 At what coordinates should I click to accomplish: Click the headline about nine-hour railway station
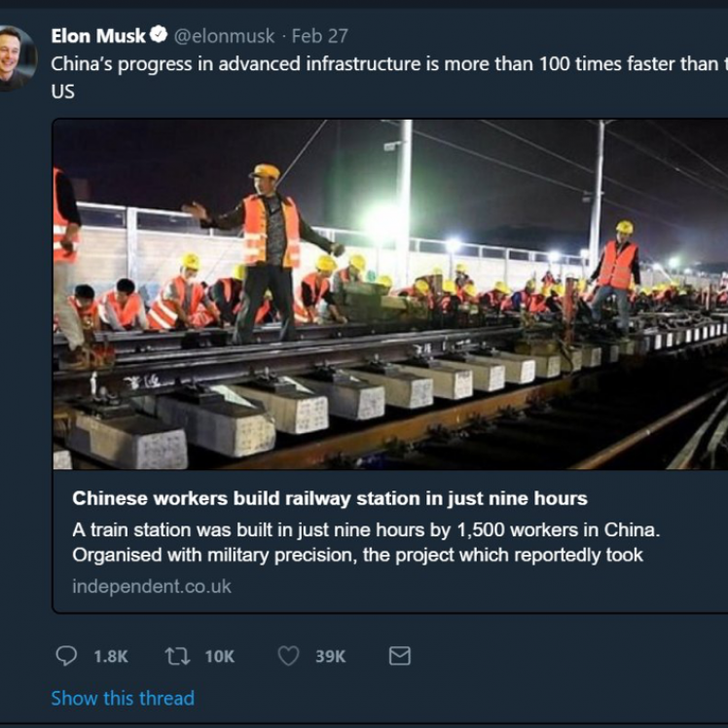[330, 499]
